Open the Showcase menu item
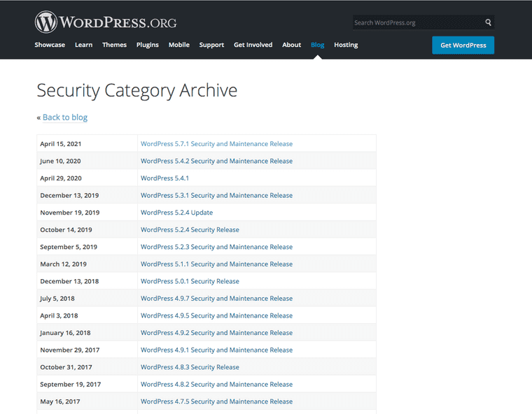This screenshot has width=532, height=414. [x=50, y=45]
